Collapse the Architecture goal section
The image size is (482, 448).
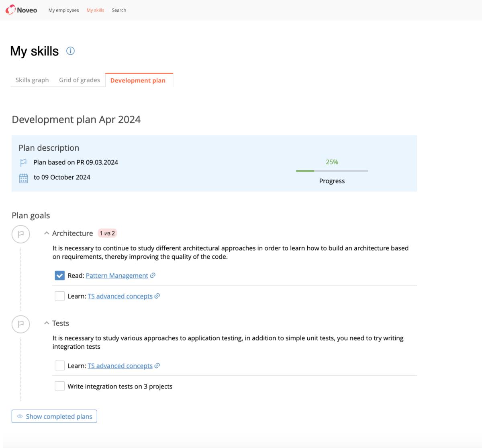point(47,233)
